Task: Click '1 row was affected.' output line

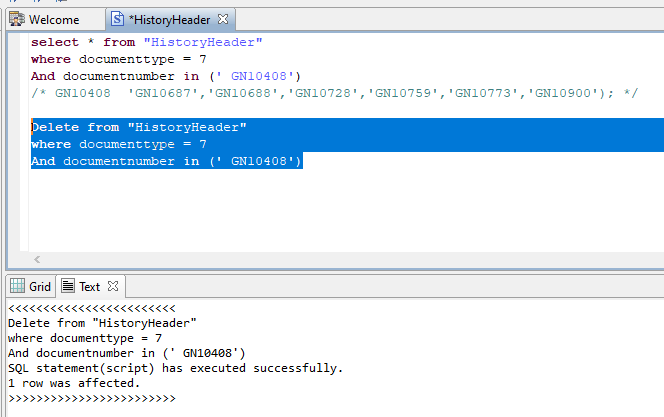Action: coord(74,383)
